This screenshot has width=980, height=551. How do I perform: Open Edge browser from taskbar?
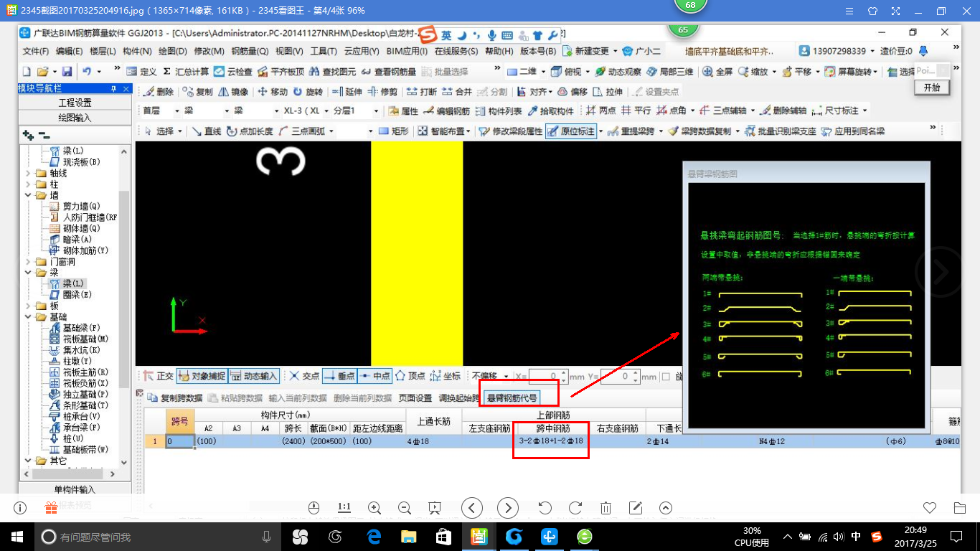pyautogui.click(x=373, y=536)
